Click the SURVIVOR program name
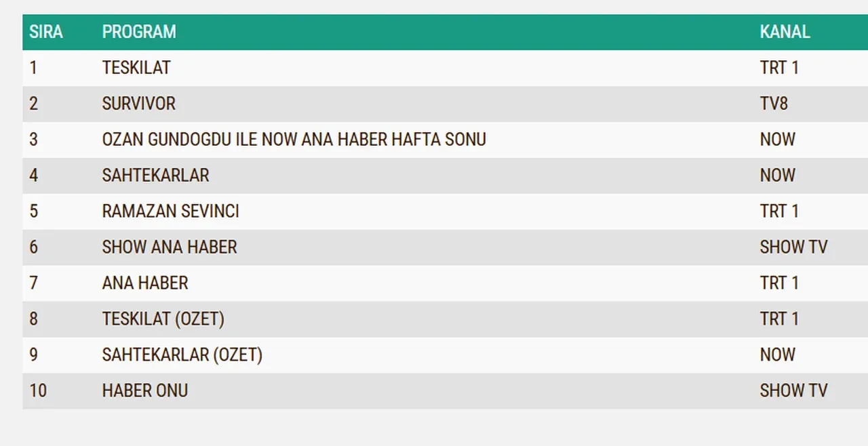 [x=139, y=104]
